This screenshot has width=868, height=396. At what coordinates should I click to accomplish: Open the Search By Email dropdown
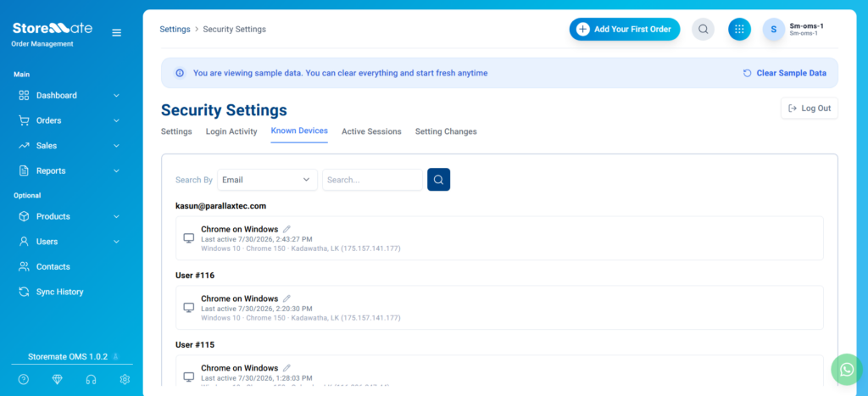[267, 180]
